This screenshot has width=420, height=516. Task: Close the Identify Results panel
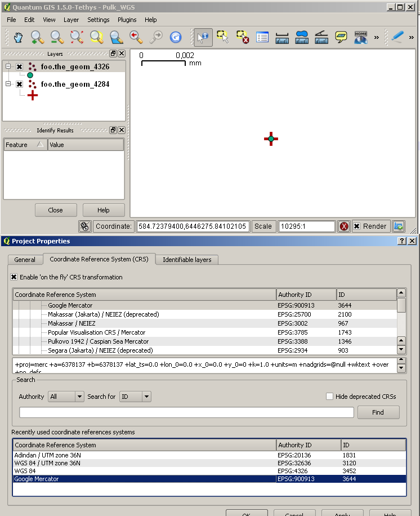point(122,130)
